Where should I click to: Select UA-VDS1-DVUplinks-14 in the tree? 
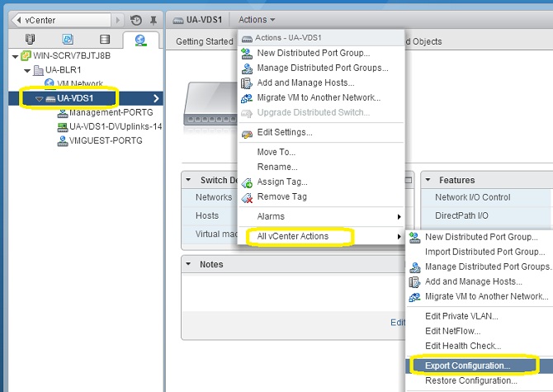pyautogui.click(x=116, y=126)
